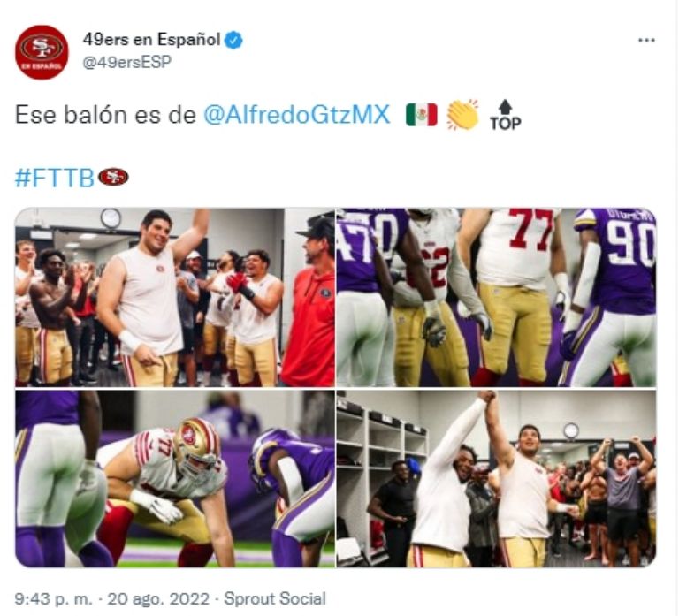Viewport: 679px width, 616px height.
Task: Open the top-left locker room celebration photo
Action: (175, 297)
